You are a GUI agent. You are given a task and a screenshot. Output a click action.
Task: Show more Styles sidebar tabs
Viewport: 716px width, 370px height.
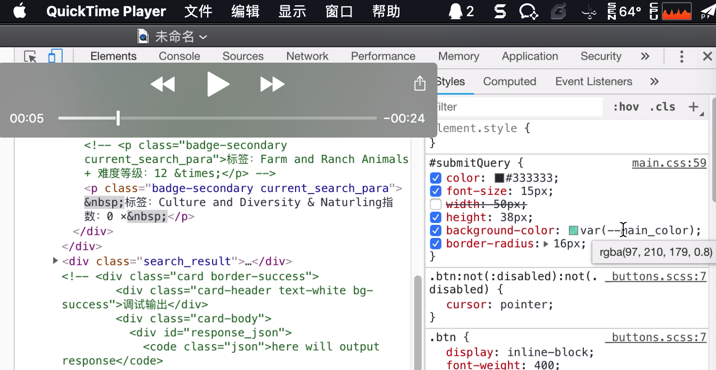pos(654,81)
